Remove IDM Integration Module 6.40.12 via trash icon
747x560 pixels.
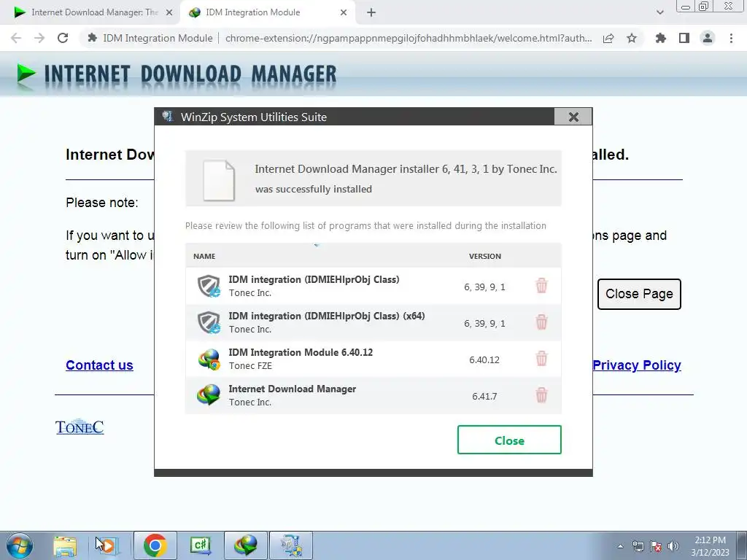tap(541, 359)
